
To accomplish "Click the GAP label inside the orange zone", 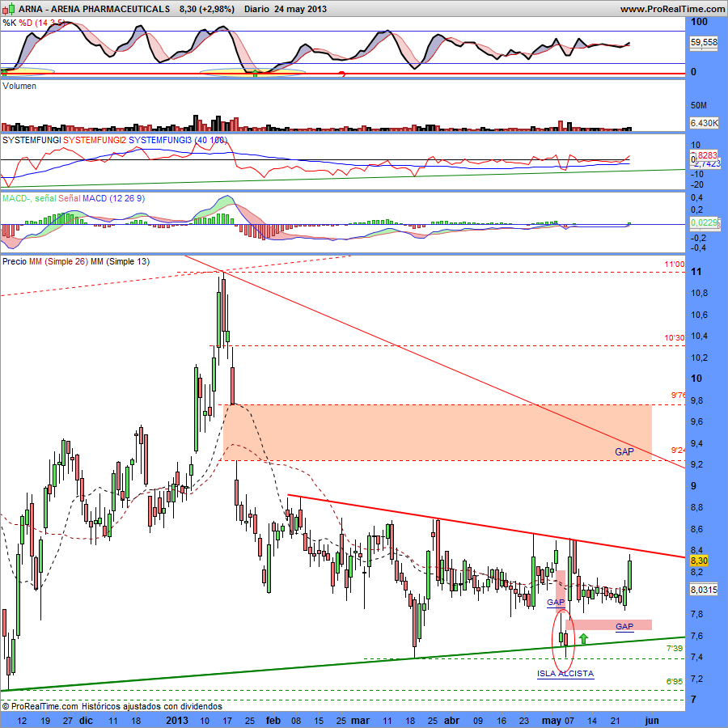I will pos(624,451).
